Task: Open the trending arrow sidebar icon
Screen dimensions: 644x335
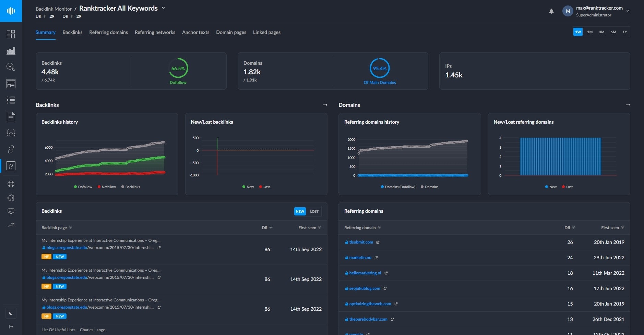Action: coord(11,225)
